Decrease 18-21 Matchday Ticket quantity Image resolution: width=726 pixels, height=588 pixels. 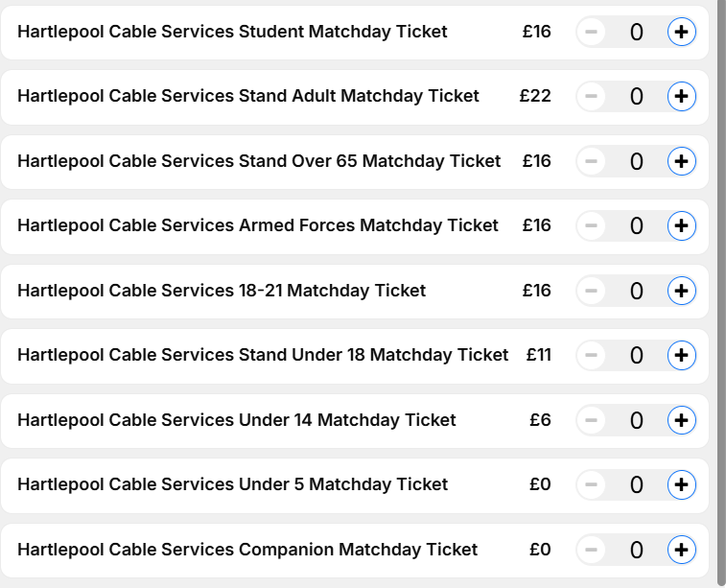pos(591,290)
